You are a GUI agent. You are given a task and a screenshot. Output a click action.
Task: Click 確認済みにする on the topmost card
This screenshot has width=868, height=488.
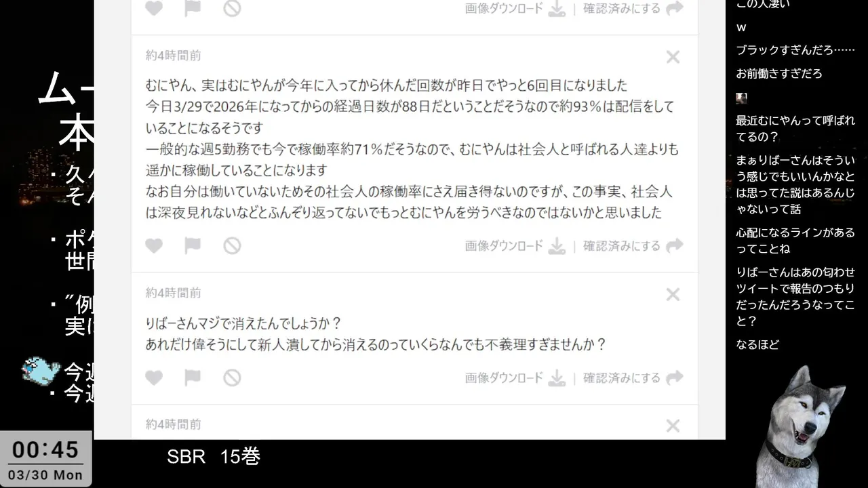[633, 9]
